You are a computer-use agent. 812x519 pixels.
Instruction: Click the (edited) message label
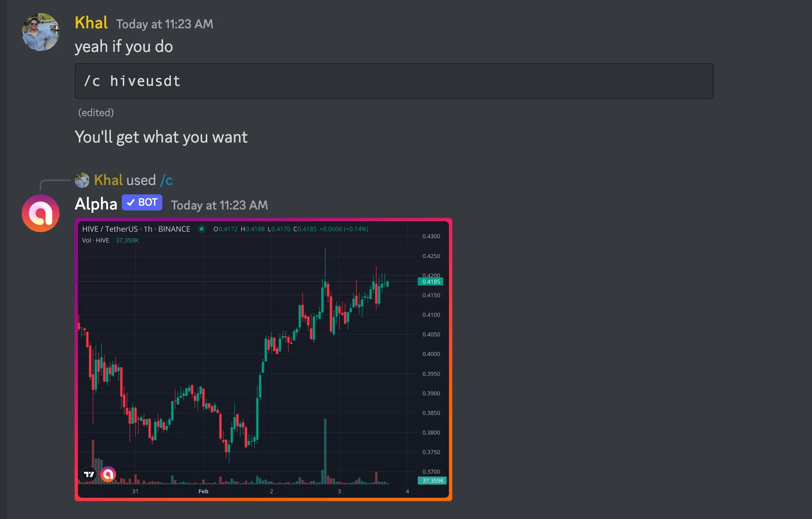pos(96,112)
